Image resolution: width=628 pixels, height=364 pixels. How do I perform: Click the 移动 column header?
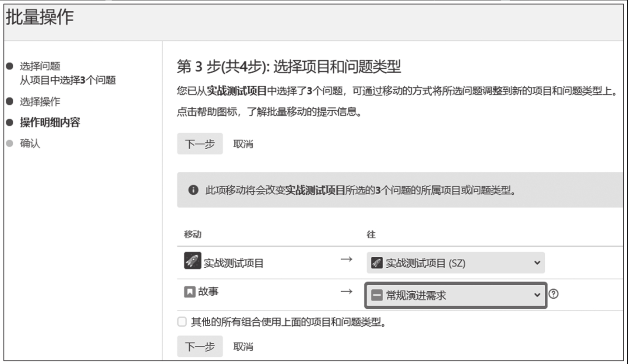[193, 234]
